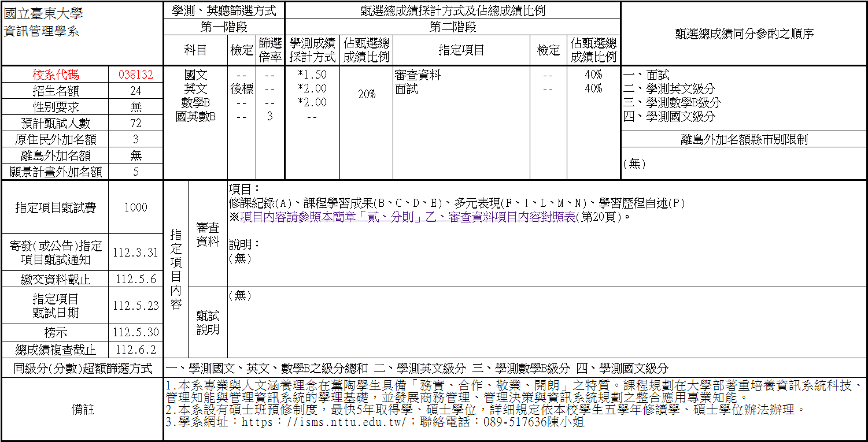Click the vertical 指定項目內容 label

pyautogui.click(x=176, y=269)
